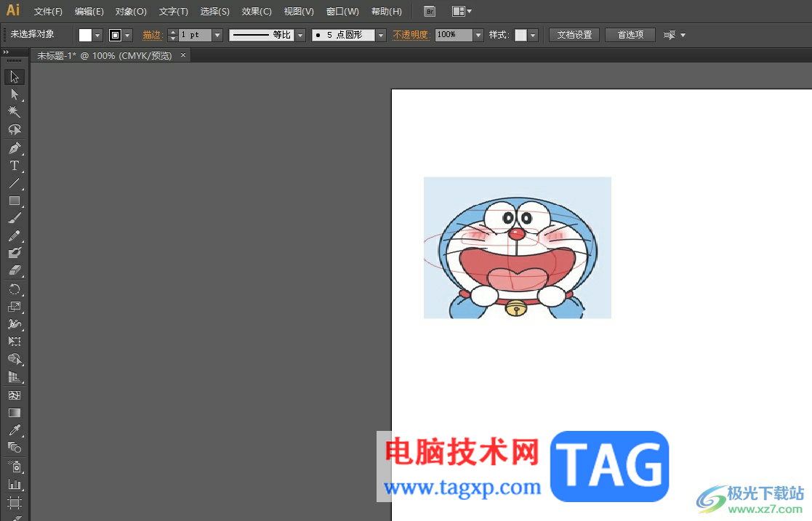Click the 文档设置 button
The image size is (812, 521).
coord(574,35)
